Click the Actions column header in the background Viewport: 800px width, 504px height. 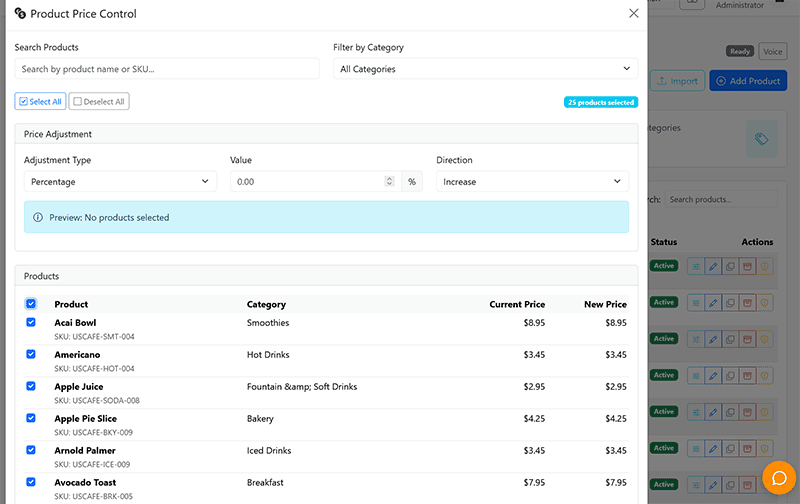(x=757, y=242)
